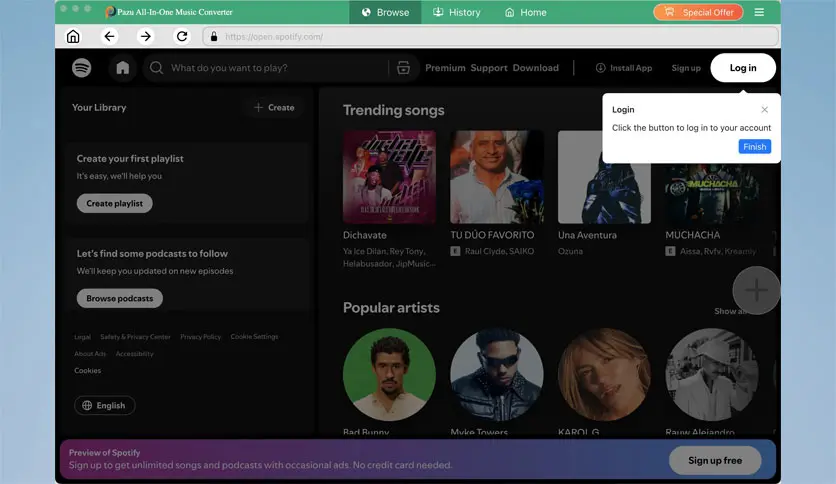Viewport: 836px width, 484px height.
Task: Open the Premium link
Action: pyautogui.click(x=445, y=68)
